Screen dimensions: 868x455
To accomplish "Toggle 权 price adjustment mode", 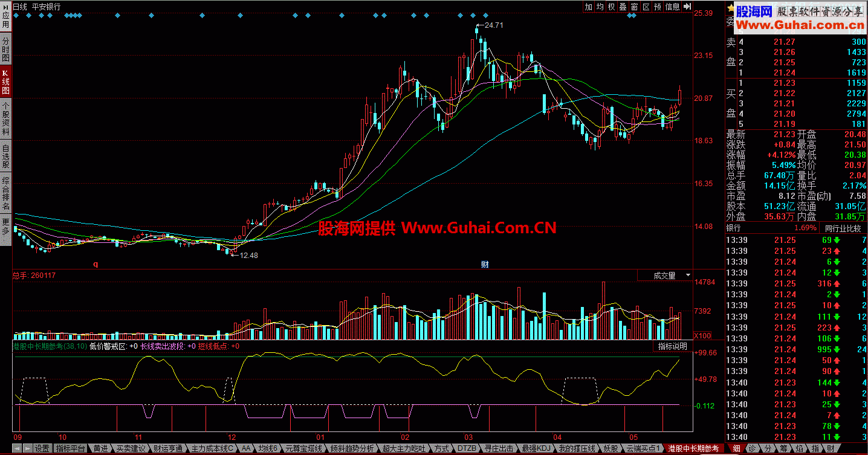I will click(x=612, y=7).
